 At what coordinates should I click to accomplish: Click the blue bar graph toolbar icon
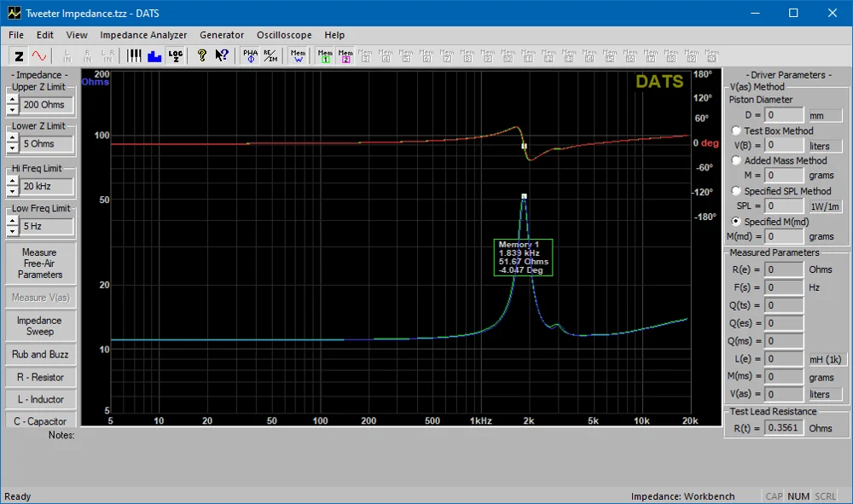(x=154, y=56)
